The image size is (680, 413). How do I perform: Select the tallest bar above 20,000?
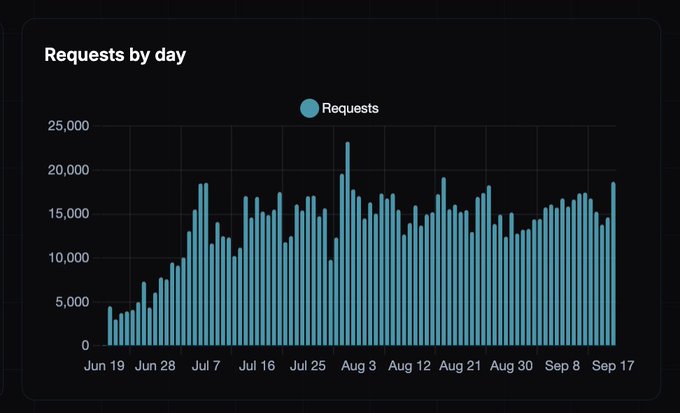click(x=347, y=243)
